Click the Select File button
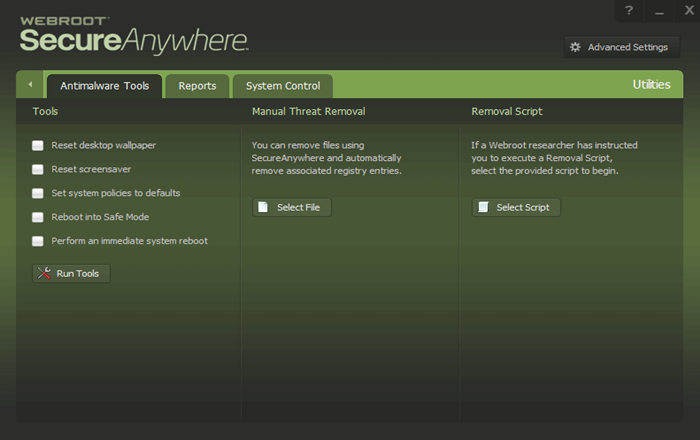 click(x=292, y=208)
